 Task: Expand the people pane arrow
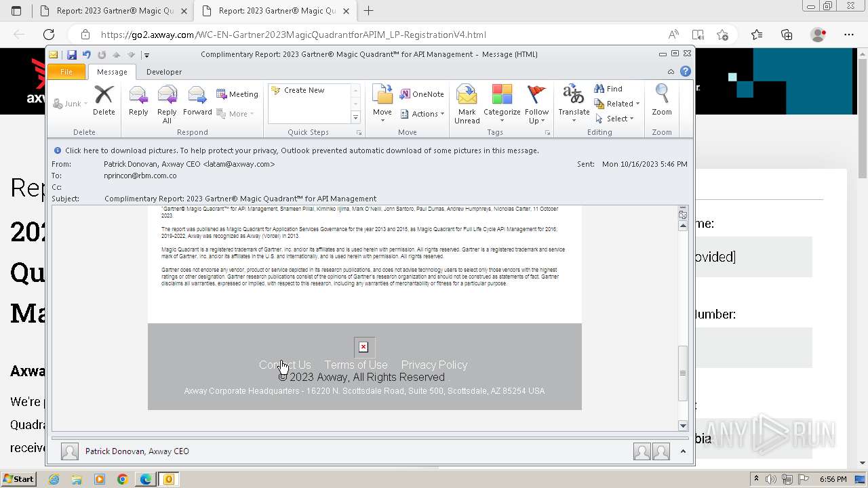pos(683,451)
